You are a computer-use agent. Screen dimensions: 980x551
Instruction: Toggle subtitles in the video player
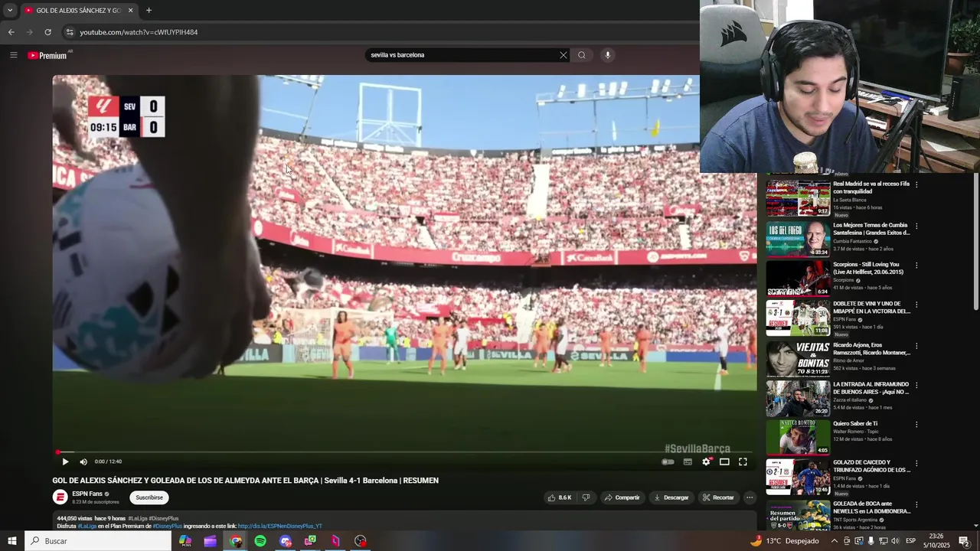click(688, 461)
